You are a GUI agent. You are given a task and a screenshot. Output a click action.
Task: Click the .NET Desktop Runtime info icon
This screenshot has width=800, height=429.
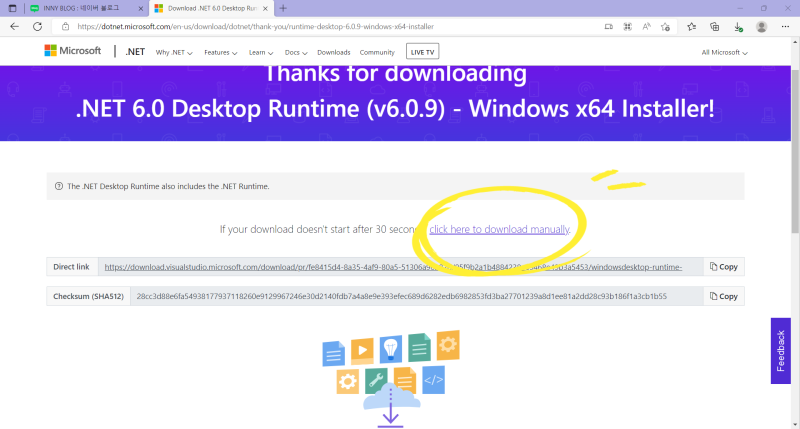[59, 186]
